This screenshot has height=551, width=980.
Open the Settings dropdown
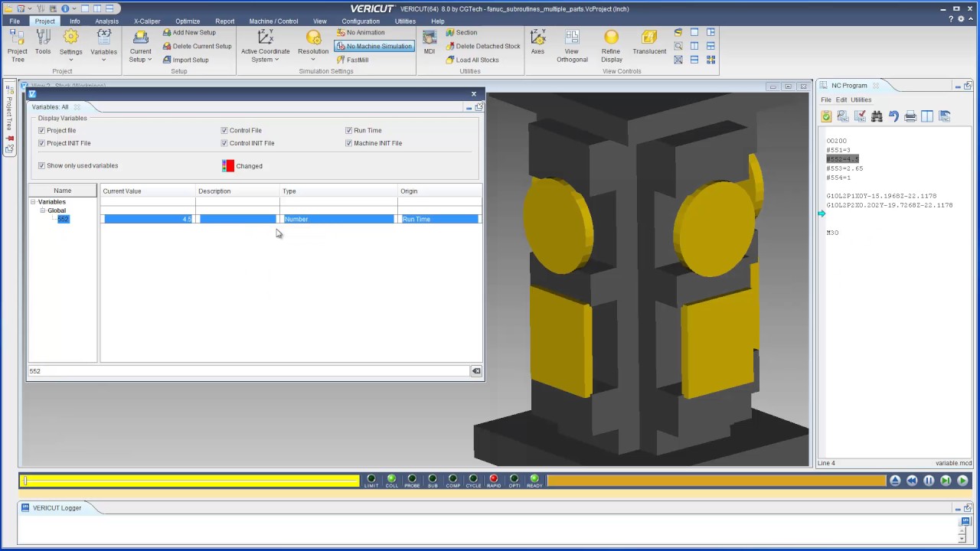pos(70,46)
